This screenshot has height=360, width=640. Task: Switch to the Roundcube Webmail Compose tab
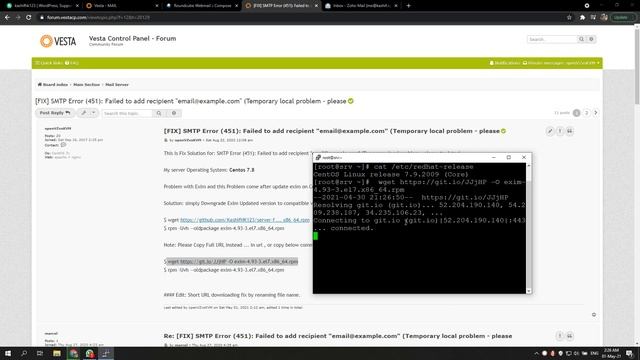[x=201, y=6]
